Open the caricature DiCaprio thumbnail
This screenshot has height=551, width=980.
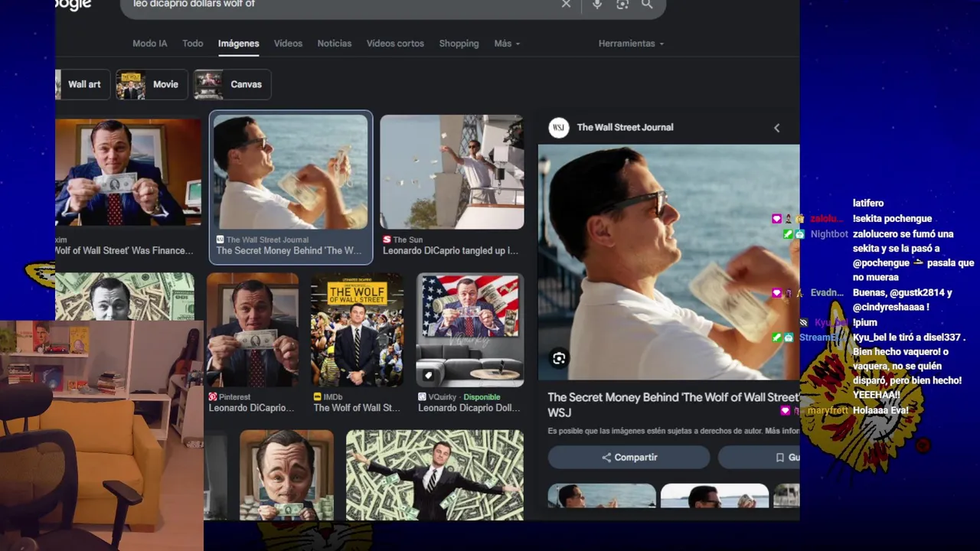click(x=286, y=475)
